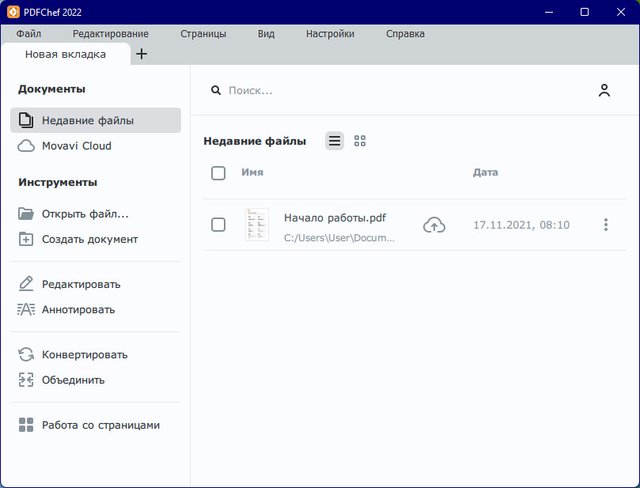Switch to list view layout
This screenshot has height=488, width=640.
(334, 141)
